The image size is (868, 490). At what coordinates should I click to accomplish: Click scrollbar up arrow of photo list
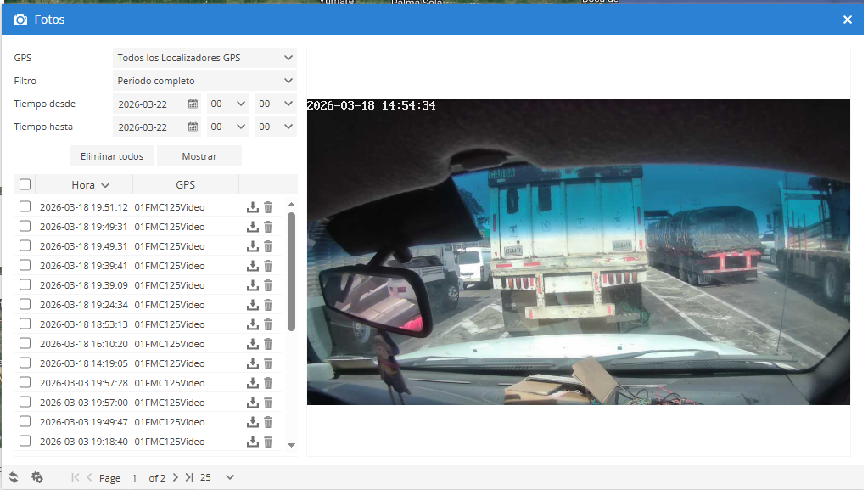(x=292, y=206)
